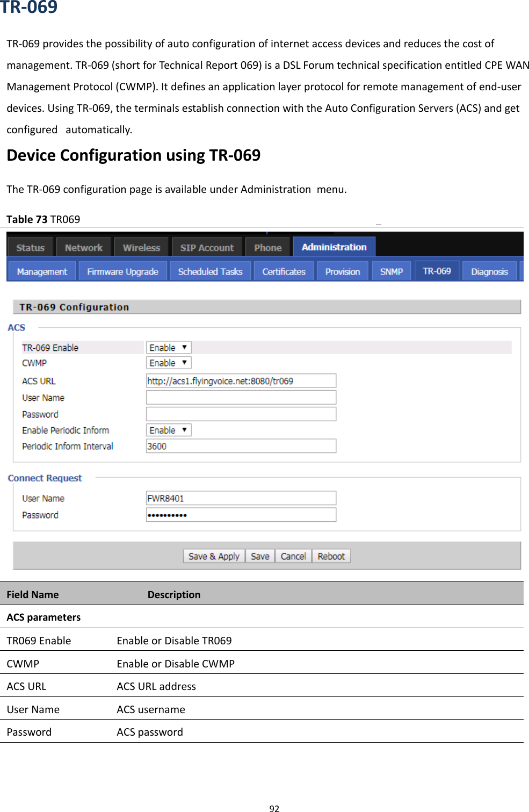Open the Diagnosis page

(488, 271)
